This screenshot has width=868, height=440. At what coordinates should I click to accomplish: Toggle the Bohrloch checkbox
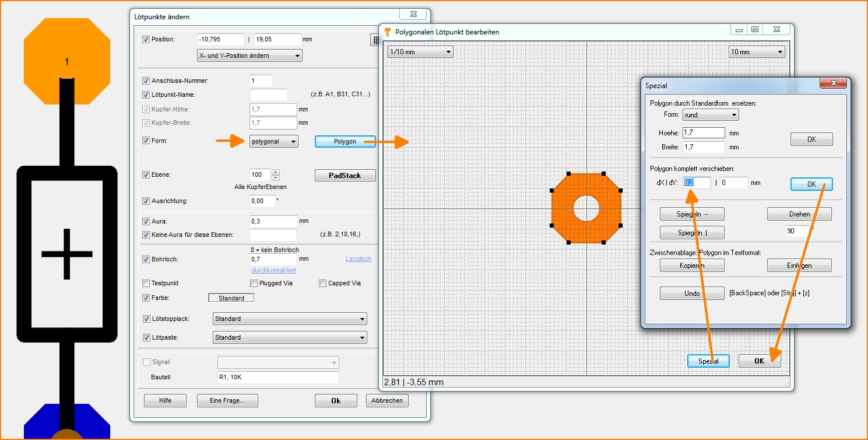pos(146,259)
